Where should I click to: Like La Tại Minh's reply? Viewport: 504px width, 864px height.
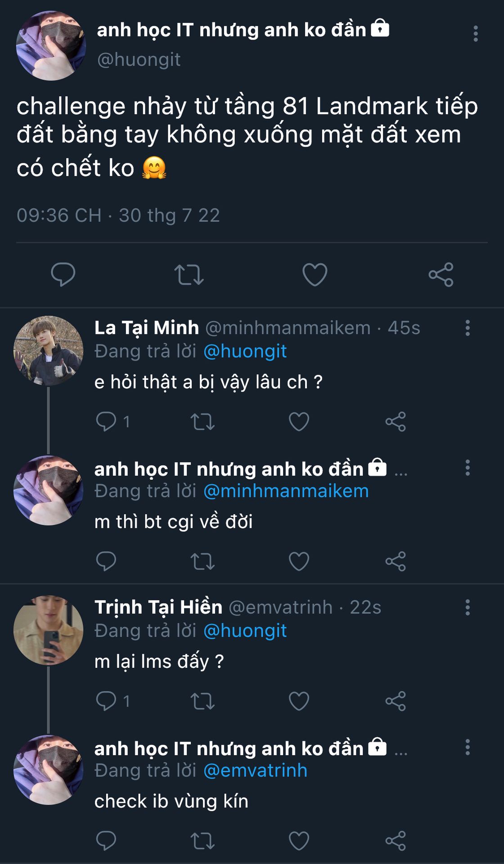tap(299, 422)
